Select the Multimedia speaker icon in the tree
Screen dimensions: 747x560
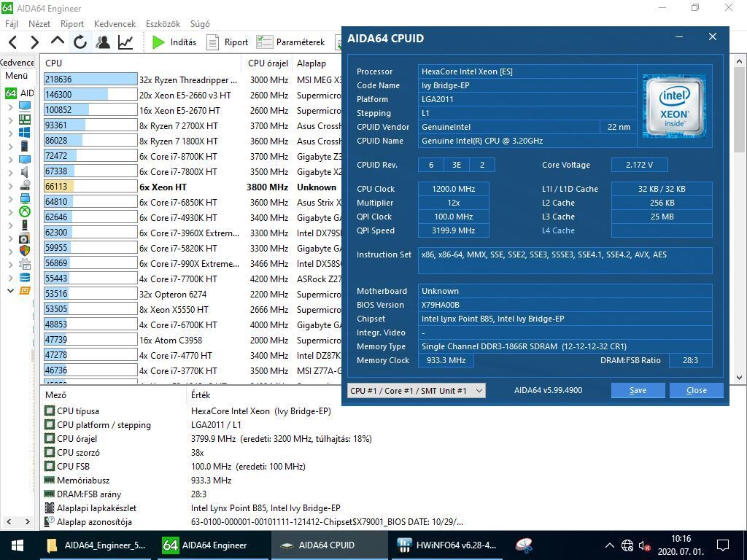tap(25, 172)
